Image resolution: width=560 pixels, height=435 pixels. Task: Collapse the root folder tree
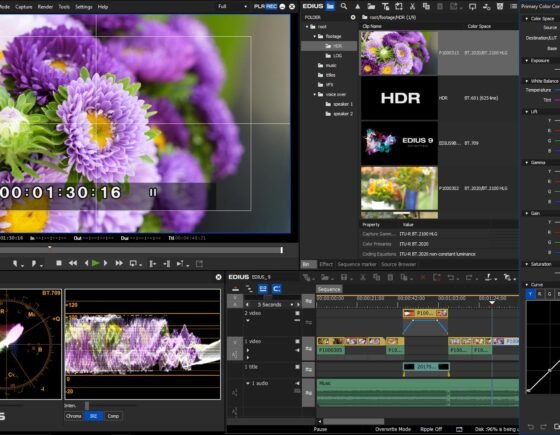click(x=307, y=27)
